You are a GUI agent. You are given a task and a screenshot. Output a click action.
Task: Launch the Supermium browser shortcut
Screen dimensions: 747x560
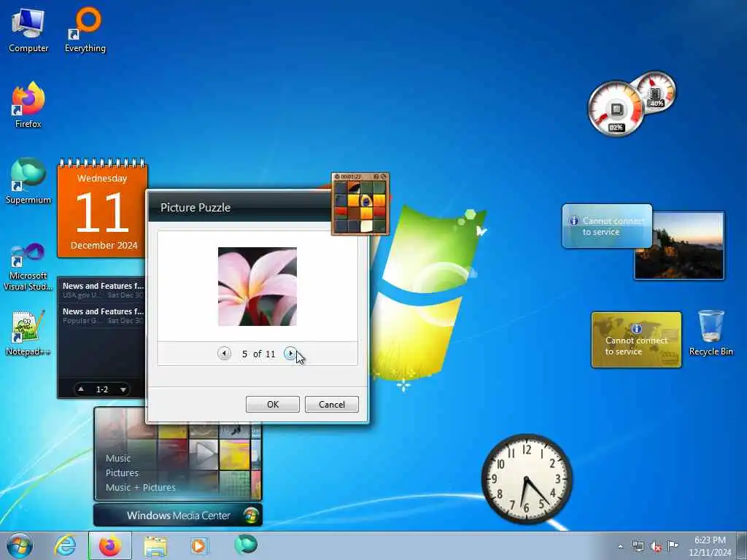tap(28, 181)
